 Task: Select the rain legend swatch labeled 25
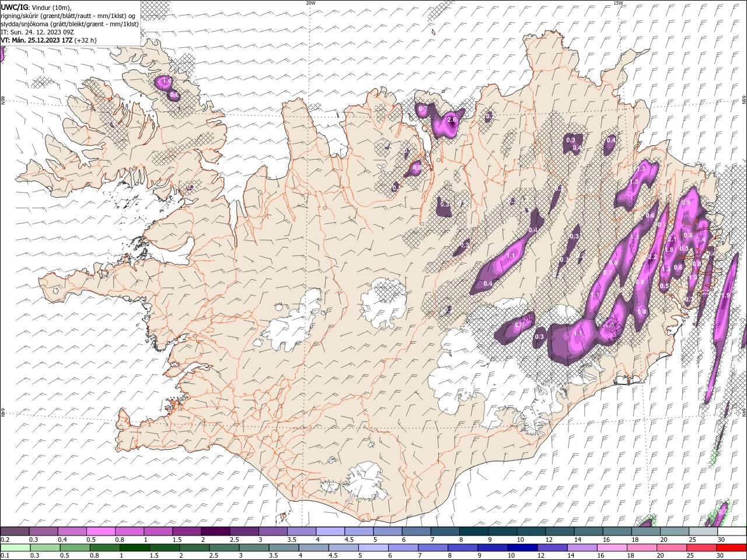[x=701, y=548]
